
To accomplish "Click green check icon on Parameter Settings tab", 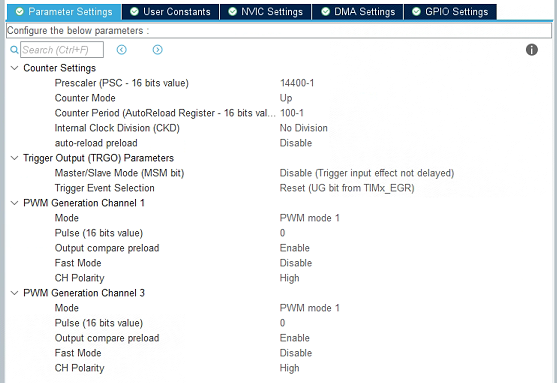I will [x=20, y=12].
